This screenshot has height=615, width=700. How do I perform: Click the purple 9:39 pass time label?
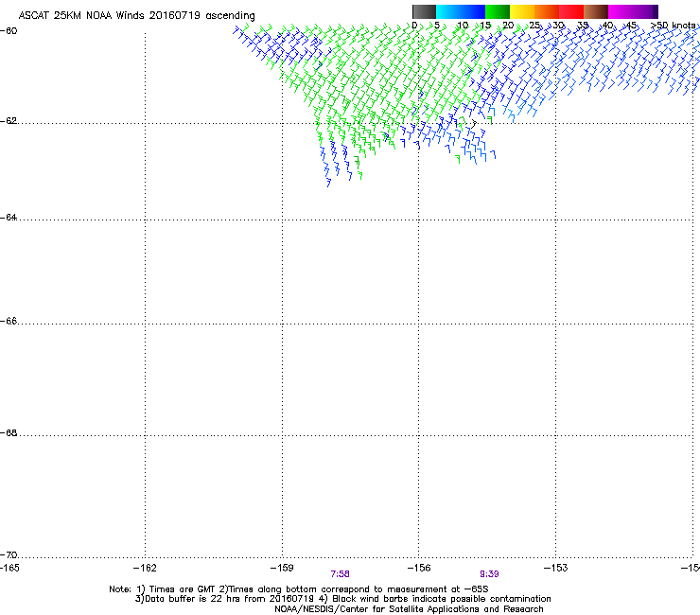click(x=489, y=574)
